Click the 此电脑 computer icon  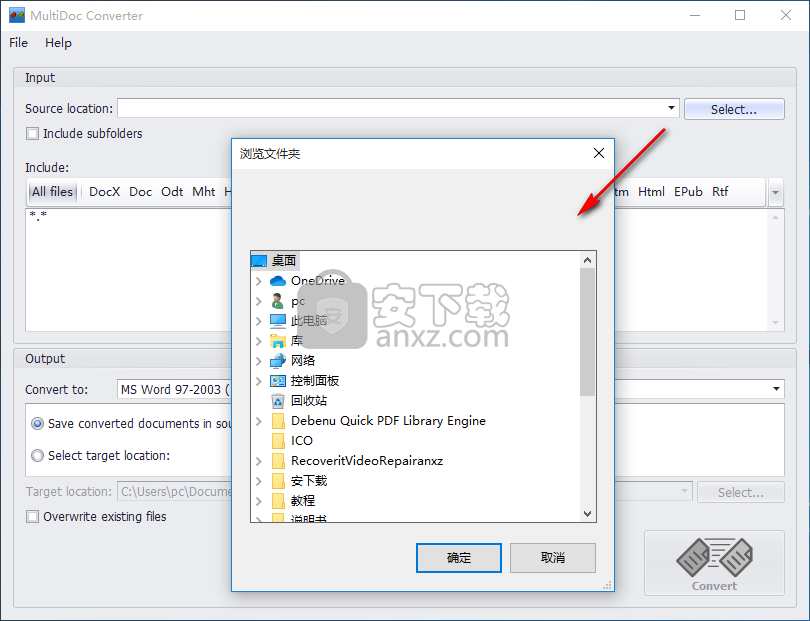point(278,321)
